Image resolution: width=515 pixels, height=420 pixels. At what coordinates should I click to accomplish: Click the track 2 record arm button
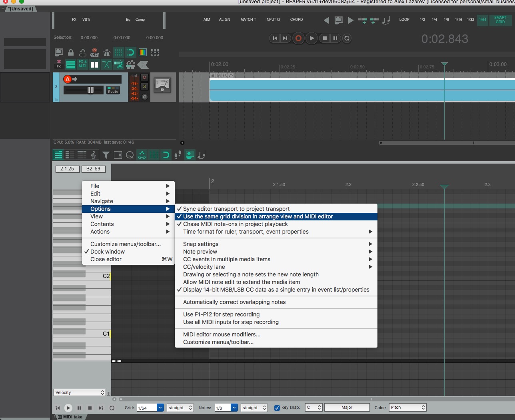pyautogui.click(x=68, y=79)
